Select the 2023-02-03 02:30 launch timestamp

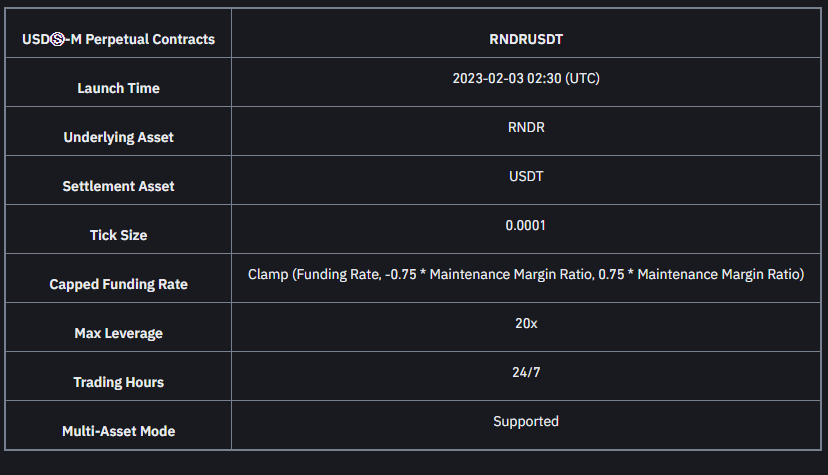tap(507, 78)
